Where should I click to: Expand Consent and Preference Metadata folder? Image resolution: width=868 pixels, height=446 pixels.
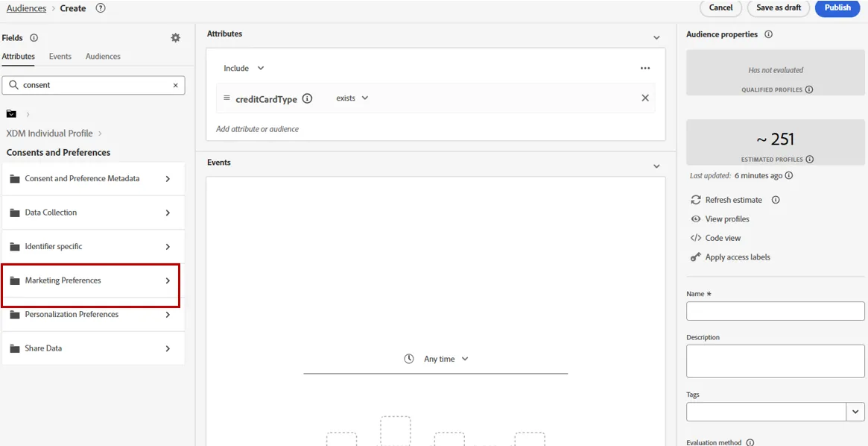[94, 178]
